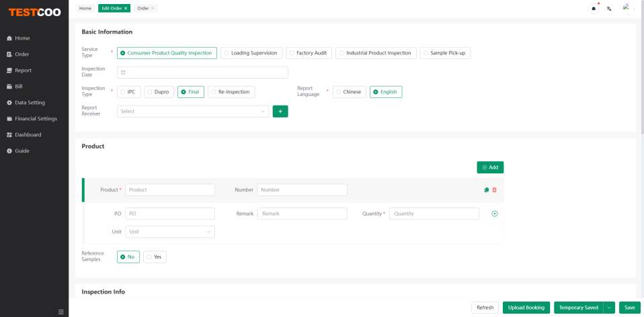The height and width of the screenshot is (317, 644).
Task: Choose Dupro inspection type
Action: (159, 92)
